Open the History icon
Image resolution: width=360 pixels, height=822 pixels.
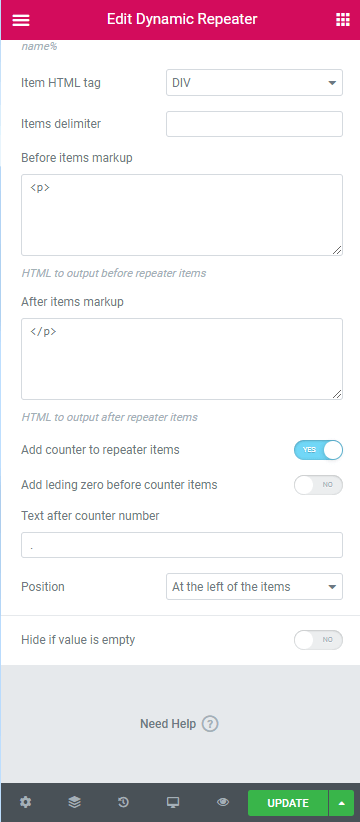123,803
